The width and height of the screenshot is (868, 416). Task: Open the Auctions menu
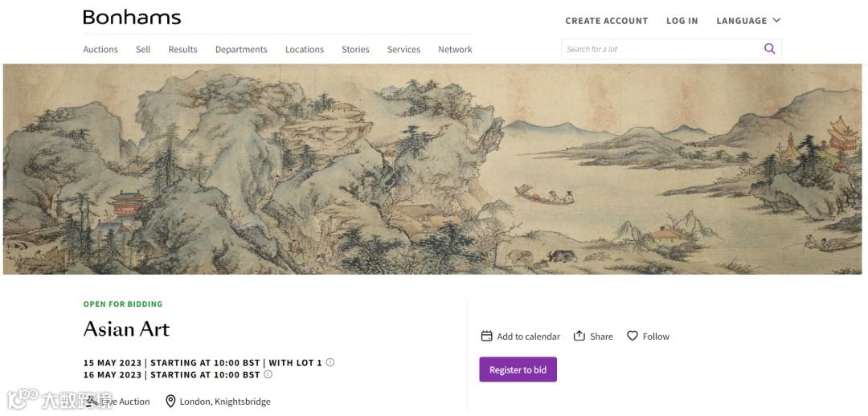pos(100,49)
